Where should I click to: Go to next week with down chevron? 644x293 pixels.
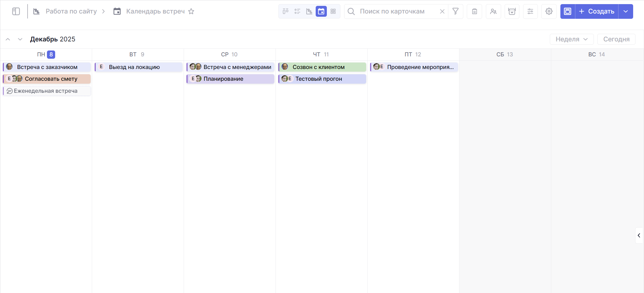click(x=20, y=39)
